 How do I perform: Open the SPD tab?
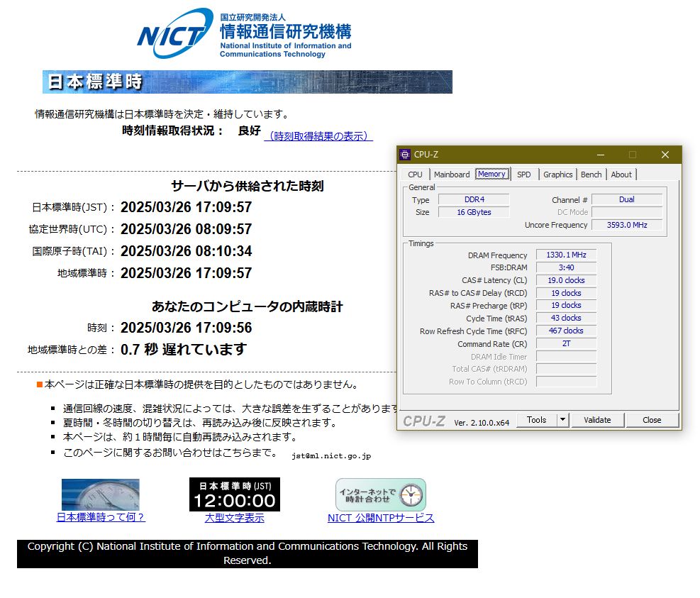tap(524, 174)
